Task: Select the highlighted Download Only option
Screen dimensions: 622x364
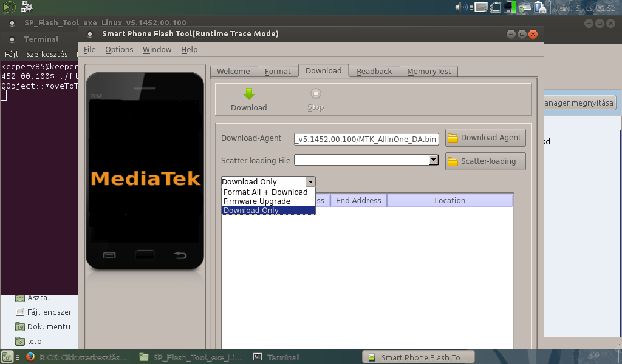Action: tap(268, 211)
